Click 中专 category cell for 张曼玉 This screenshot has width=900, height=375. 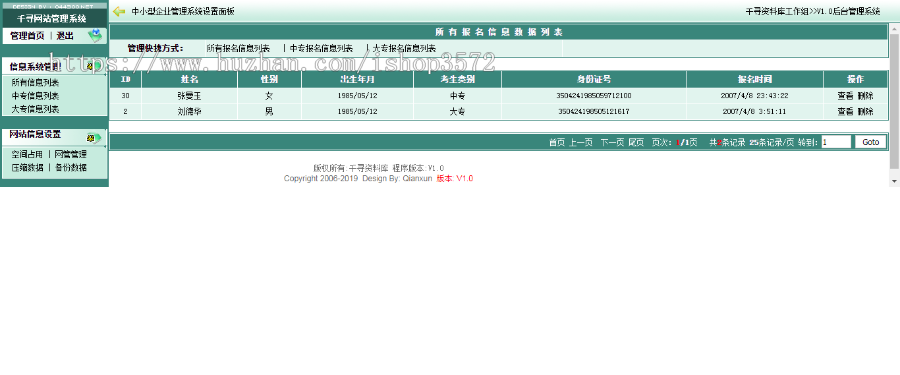tap(457, 96)
